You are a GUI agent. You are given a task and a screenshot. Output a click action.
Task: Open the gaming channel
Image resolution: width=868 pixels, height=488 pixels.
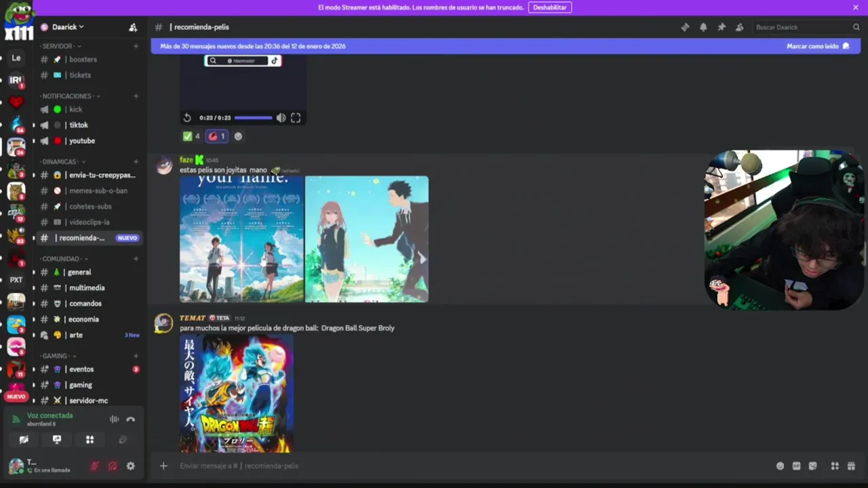[90, 385]
